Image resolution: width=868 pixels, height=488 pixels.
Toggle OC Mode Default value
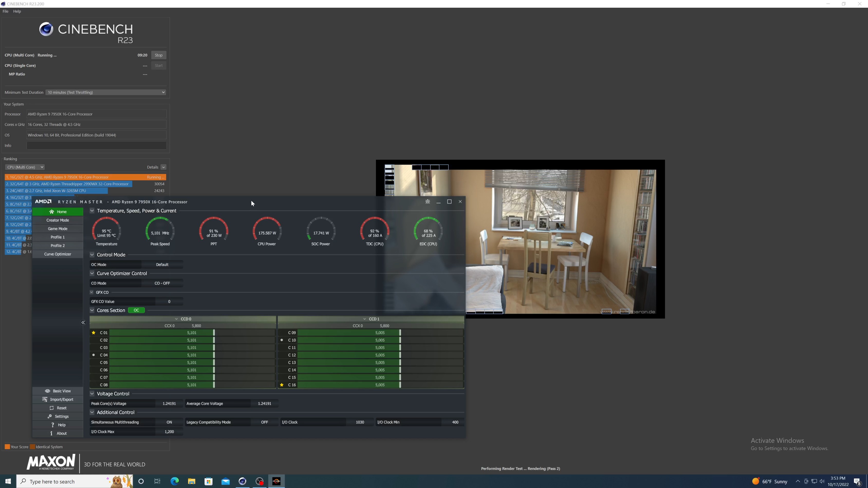(x=162, y=265)
